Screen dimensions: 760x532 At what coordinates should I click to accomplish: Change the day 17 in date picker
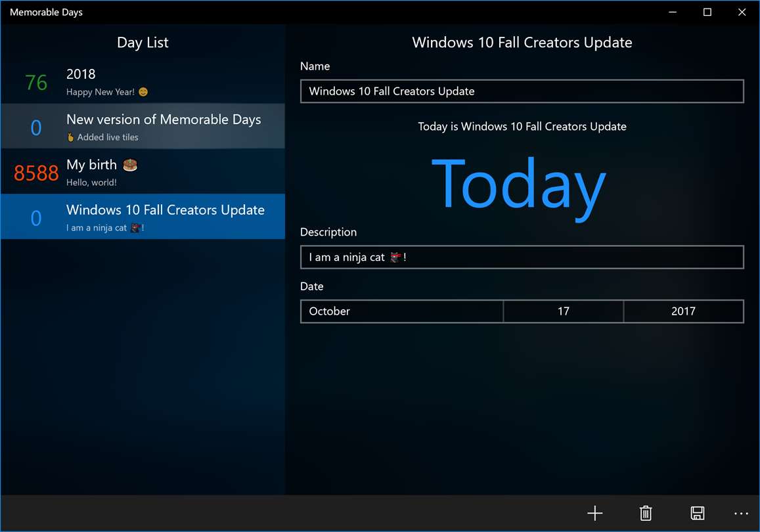563,311
